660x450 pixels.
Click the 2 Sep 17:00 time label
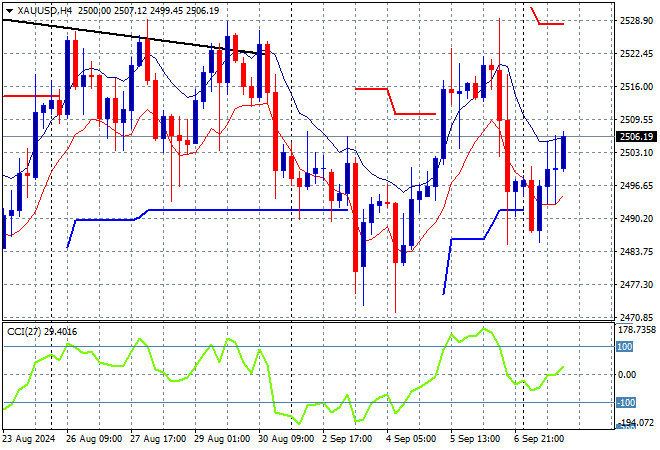pyautogui.click(x=347, y=439)
